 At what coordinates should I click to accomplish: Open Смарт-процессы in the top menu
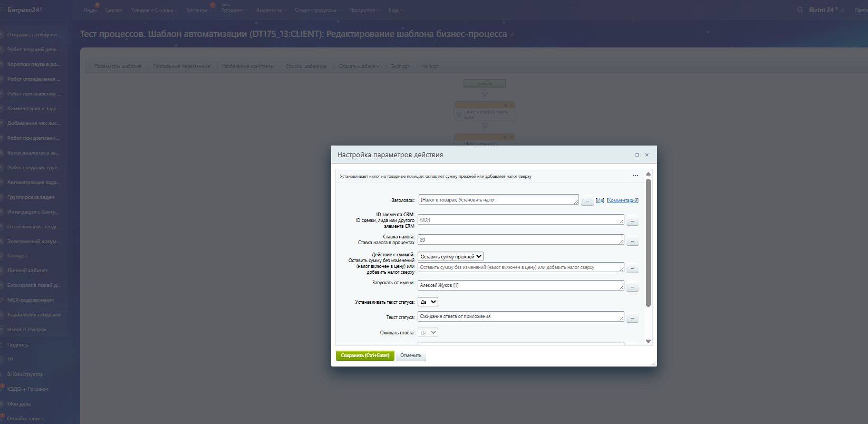[x=316, y=10]
